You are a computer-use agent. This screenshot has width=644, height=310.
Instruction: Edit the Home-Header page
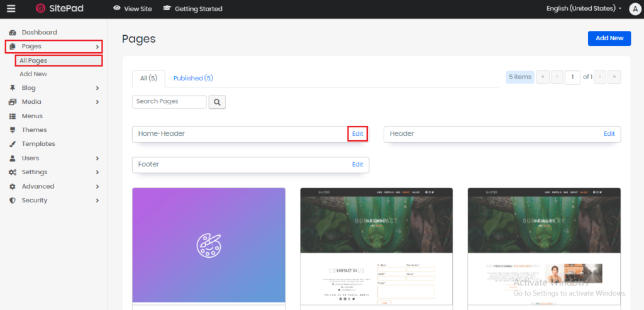tap(357, 134)
